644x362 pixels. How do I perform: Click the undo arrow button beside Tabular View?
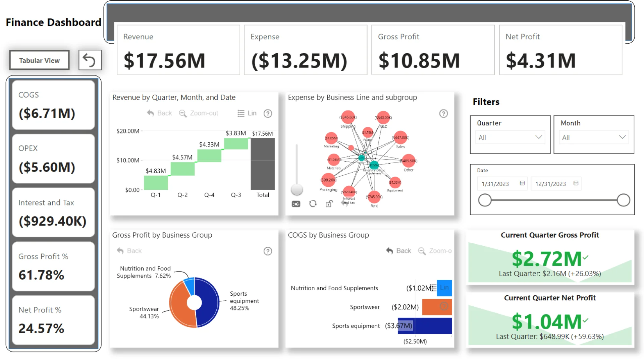tap(90, 60)
